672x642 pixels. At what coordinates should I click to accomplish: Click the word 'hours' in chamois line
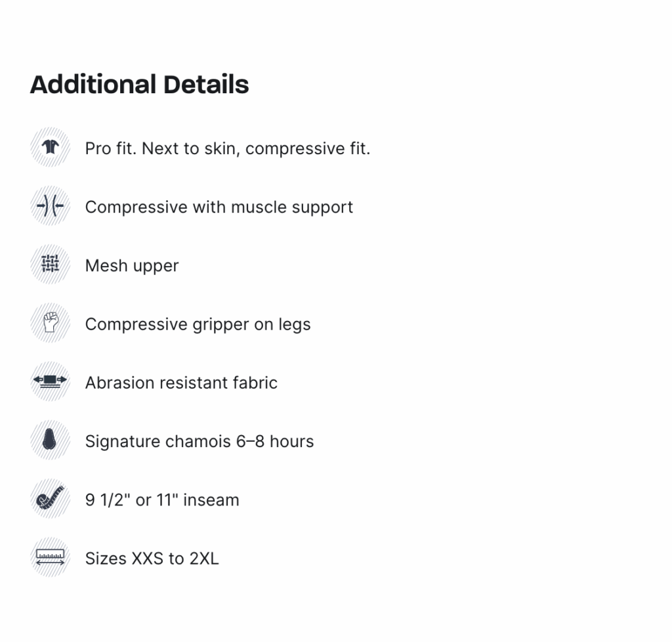292,441
